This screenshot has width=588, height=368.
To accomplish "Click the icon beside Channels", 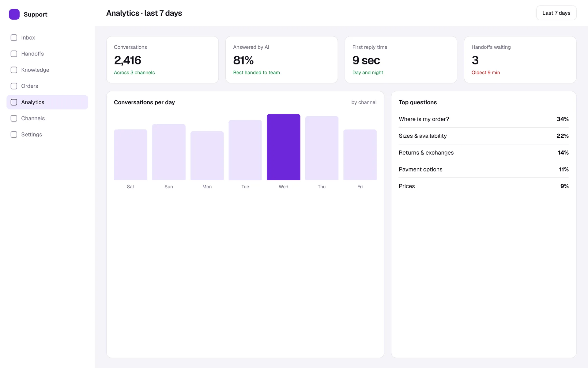I will (x=14, y=118).
